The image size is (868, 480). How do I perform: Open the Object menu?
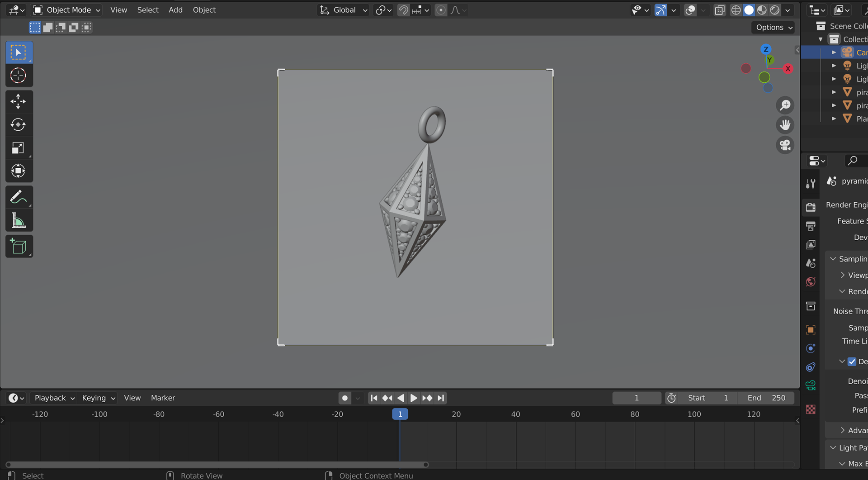click(204, 10)
